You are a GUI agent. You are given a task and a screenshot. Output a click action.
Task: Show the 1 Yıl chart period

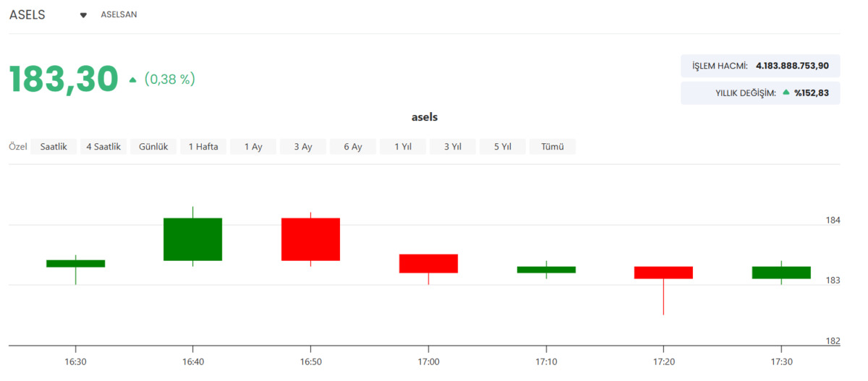(x=403, y=147)
